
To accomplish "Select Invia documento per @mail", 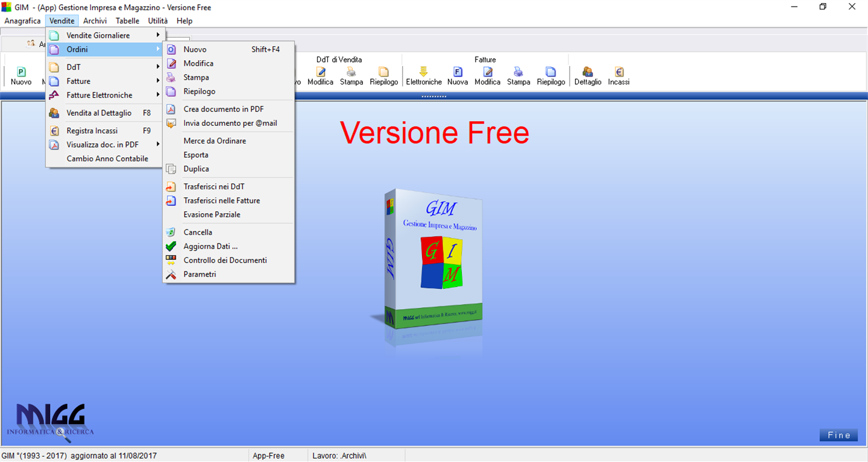I will click(x=228, y=123).
